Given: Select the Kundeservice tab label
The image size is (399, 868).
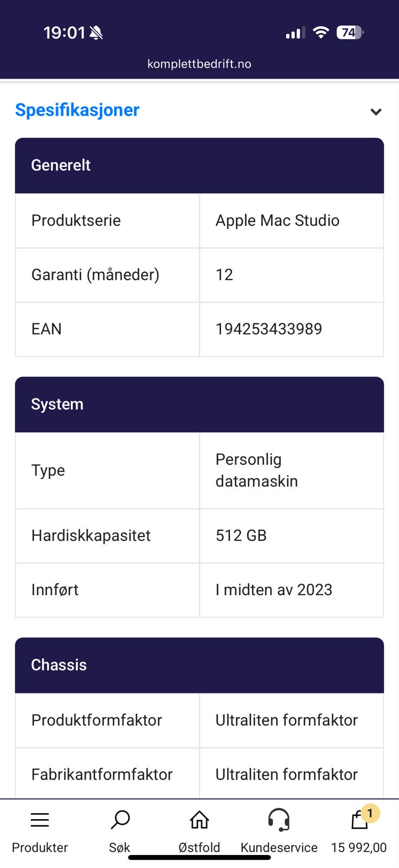Looking at the screenshot, I should tap(279, 847).
